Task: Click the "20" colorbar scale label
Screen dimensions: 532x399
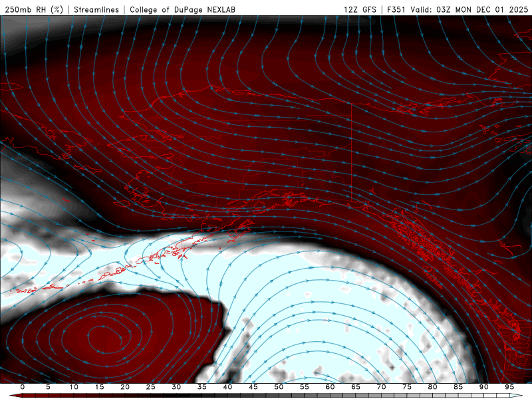Action: tap(125, 387)
